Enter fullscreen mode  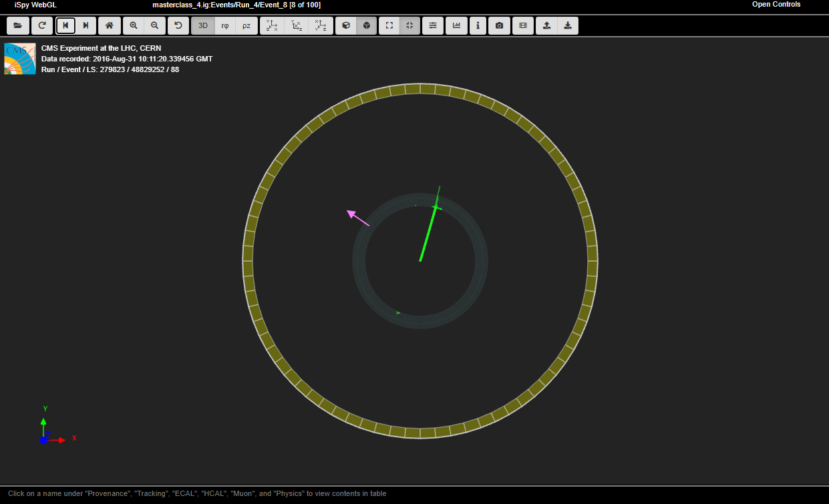pyautogui.click(x=389, y=25)
